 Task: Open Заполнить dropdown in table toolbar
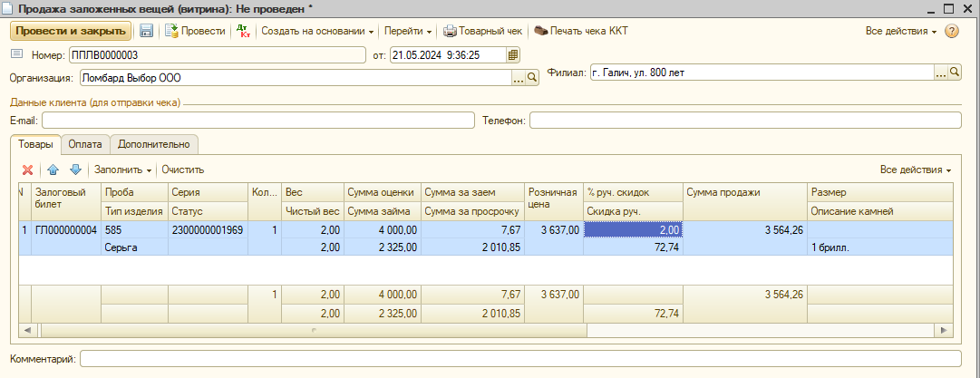click(123, 170)
